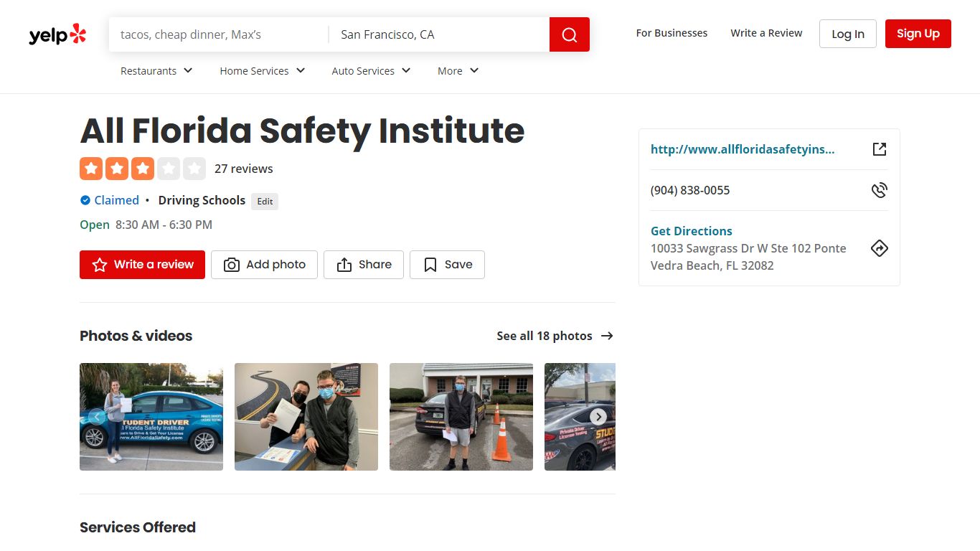Show previous photos with left carousel arrow
980x551 pixels.
97,417
